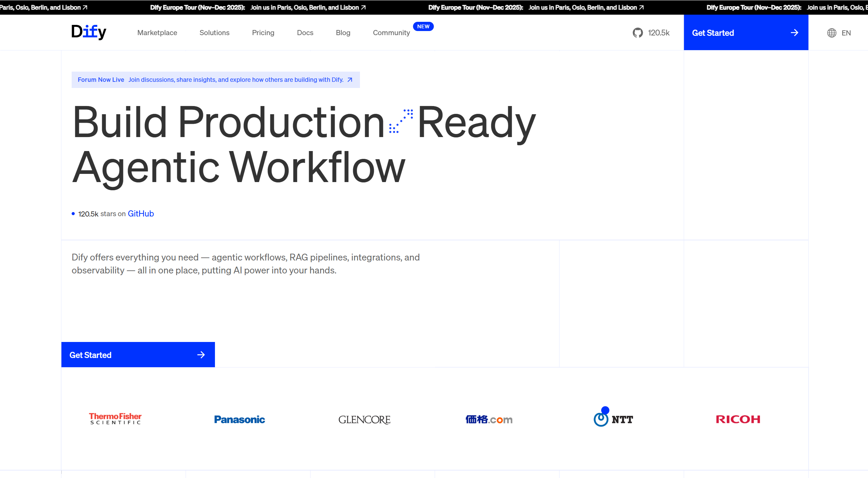This screenshot has width=868, height=478.
Task: Open the Pricing page
Action: click(263, 33)
